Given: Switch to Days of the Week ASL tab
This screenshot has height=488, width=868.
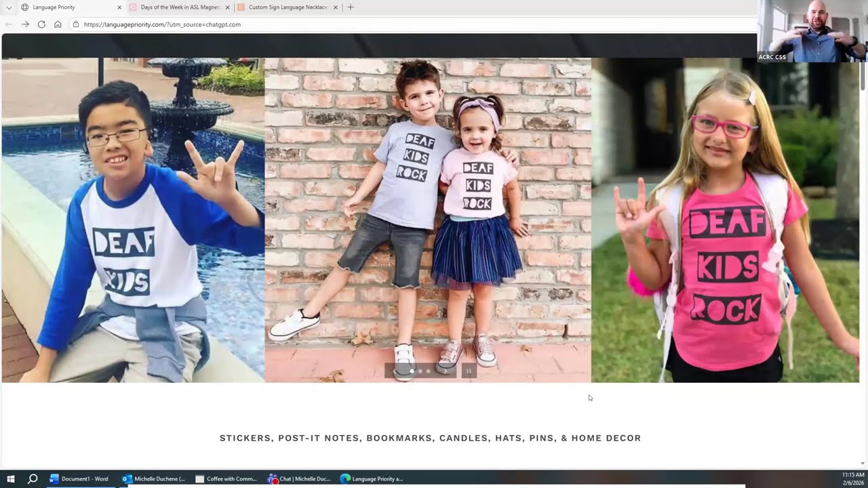Looking at the screenshot, I should pyautogui.click(x=179, y=7).
